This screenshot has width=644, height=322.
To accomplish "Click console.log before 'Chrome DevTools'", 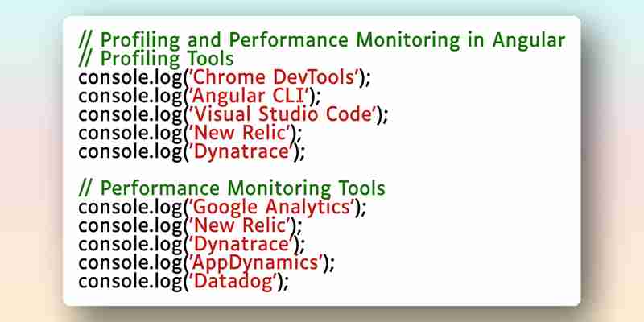I will (x=130, y=78).
